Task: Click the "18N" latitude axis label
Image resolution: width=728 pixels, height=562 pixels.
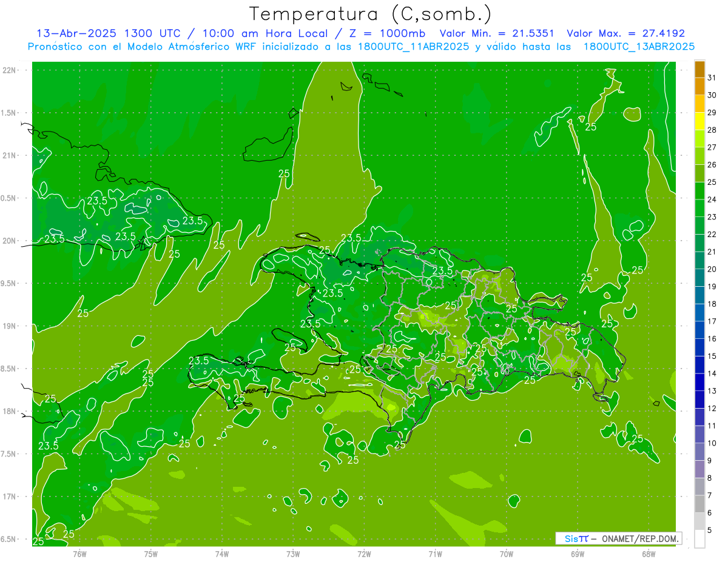Action: tap(9, 411)
